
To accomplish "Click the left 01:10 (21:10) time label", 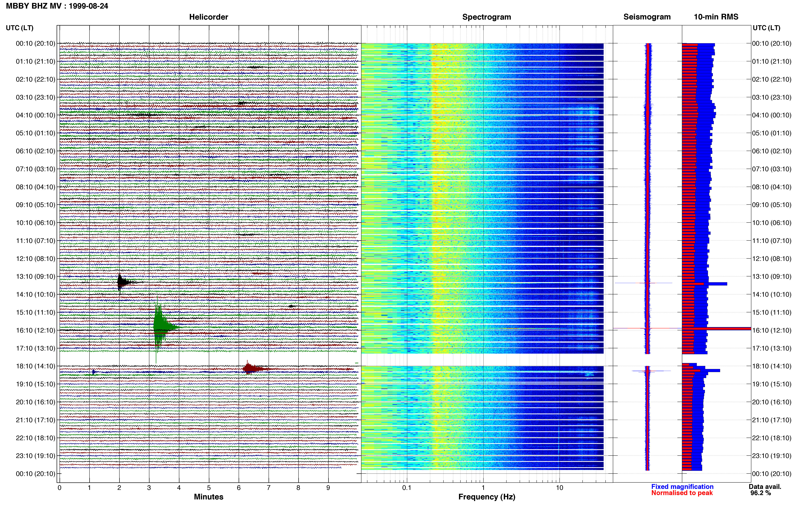I will (x=35, y=61).
